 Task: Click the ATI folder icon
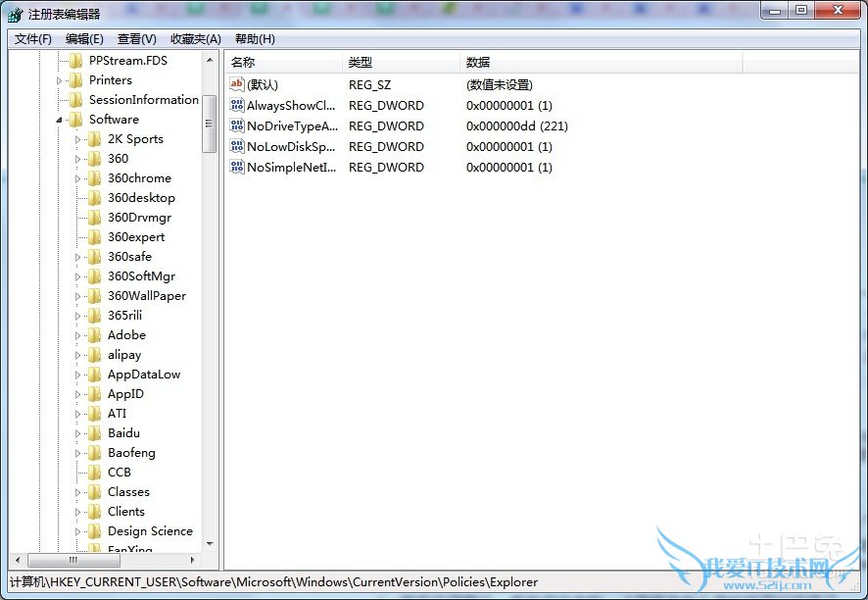click(95, 414)
